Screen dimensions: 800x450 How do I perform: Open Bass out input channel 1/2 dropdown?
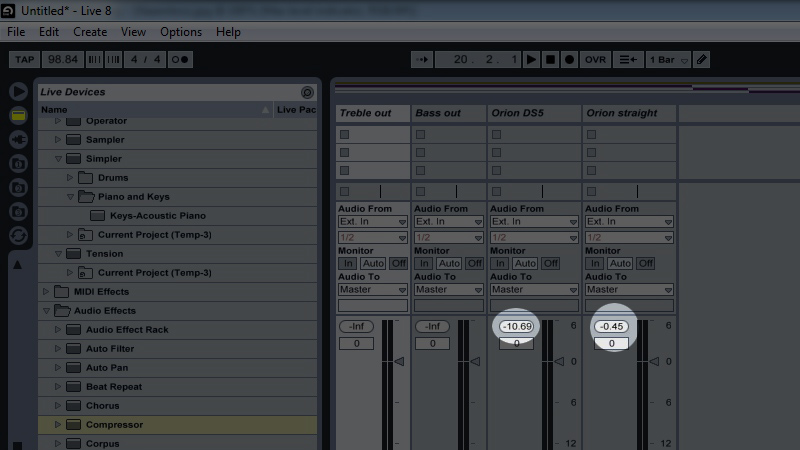pyautogui.click(x=448, y=238)
